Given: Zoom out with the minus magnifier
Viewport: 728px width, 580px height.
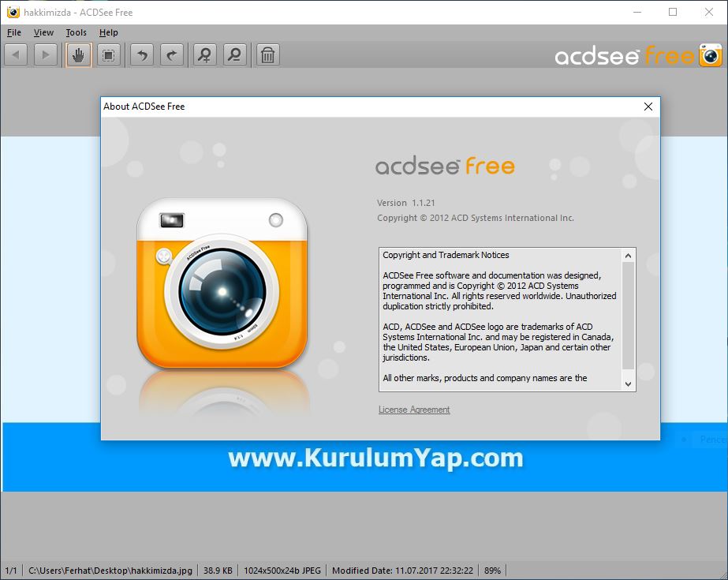Looking at the screenshot, I should (235, 55).
